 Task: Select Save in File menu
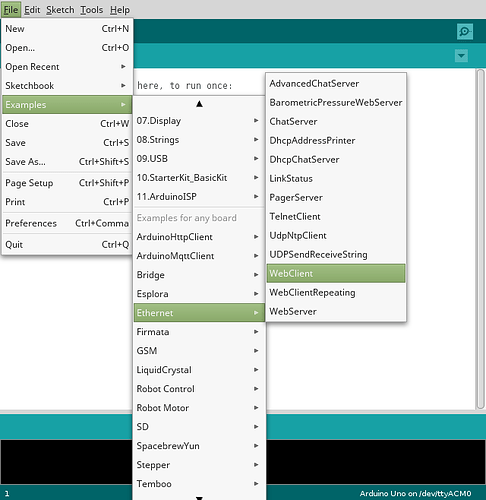point(67,143)
